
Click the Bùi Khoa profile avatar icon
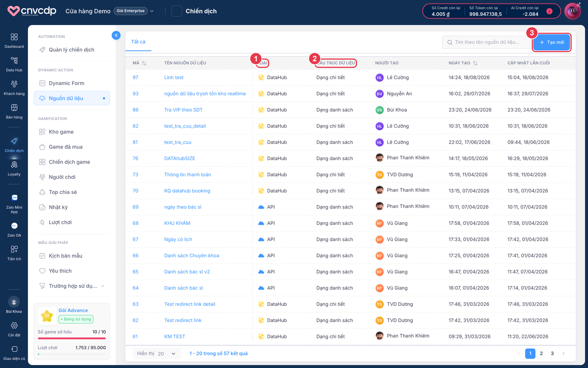click(14, 302)
